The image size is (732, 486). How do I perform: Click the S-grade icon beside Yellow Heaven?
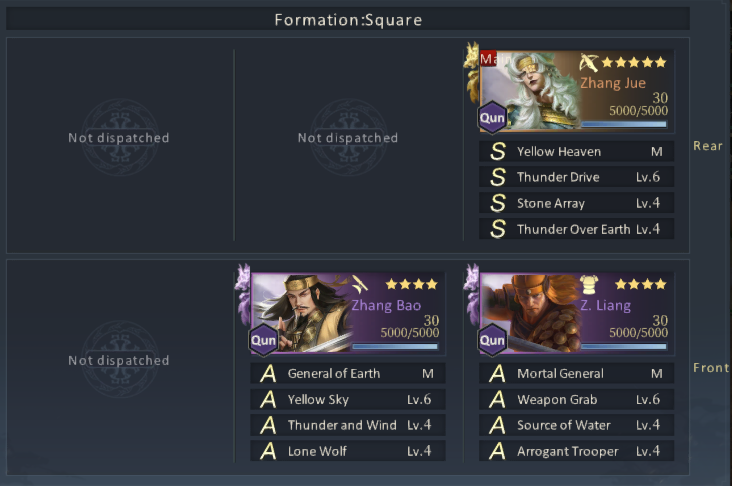498,151
